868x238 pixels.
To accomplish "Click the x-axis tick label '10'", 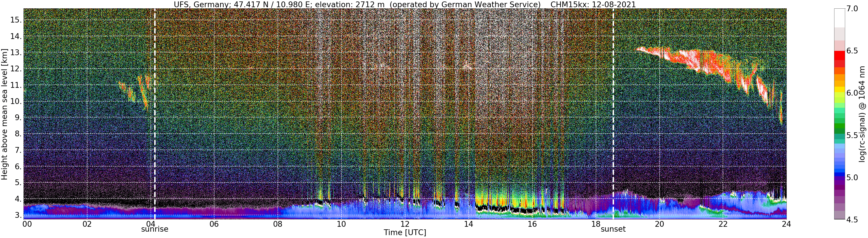I will tap(341, 224).
